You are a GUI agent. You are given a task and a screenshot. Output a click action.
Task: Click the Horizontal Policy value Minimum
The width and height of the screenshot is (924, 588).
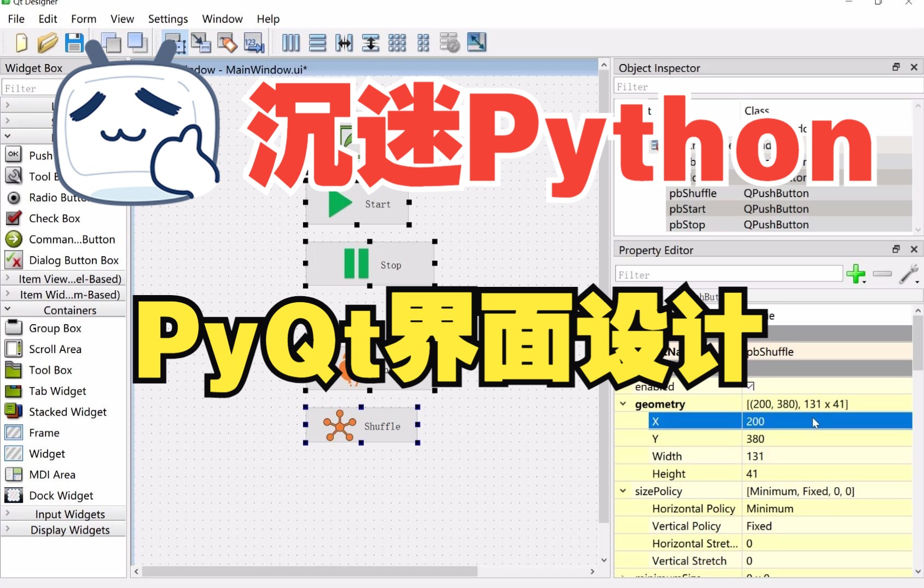tap(827, 509)
